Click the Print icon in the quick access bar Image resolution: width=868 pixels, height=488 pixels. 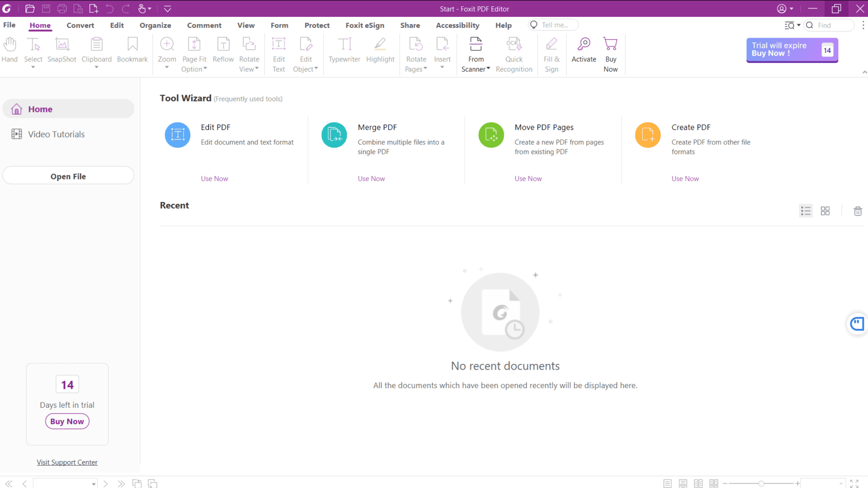(x=62, y=8)
